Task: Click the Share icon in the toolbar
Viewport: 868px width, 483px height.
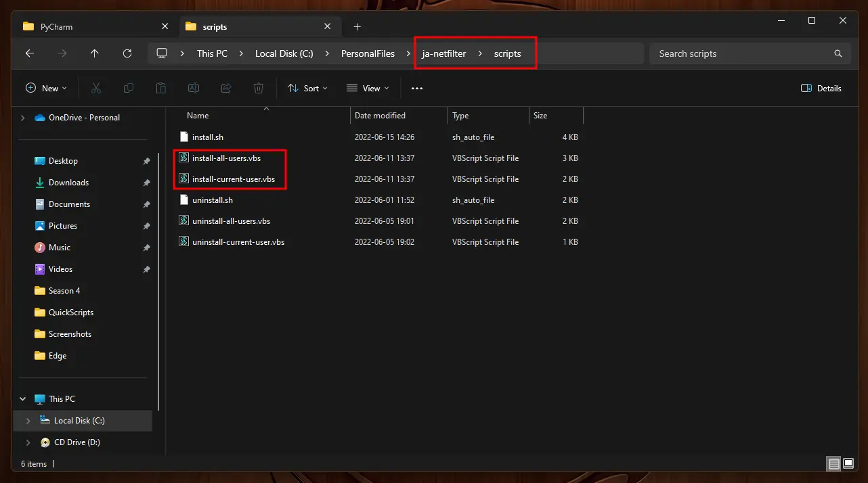Action: 225,88
